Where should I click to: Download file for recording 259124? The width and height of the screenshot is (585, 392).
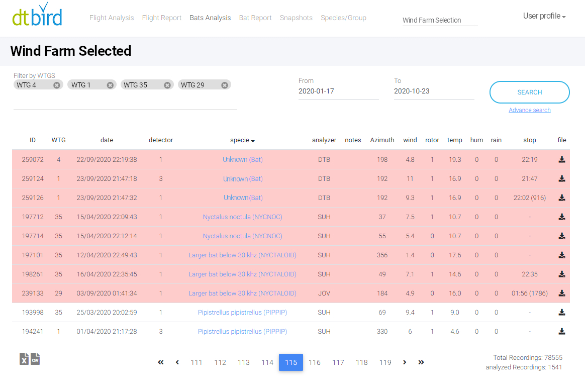561,178
